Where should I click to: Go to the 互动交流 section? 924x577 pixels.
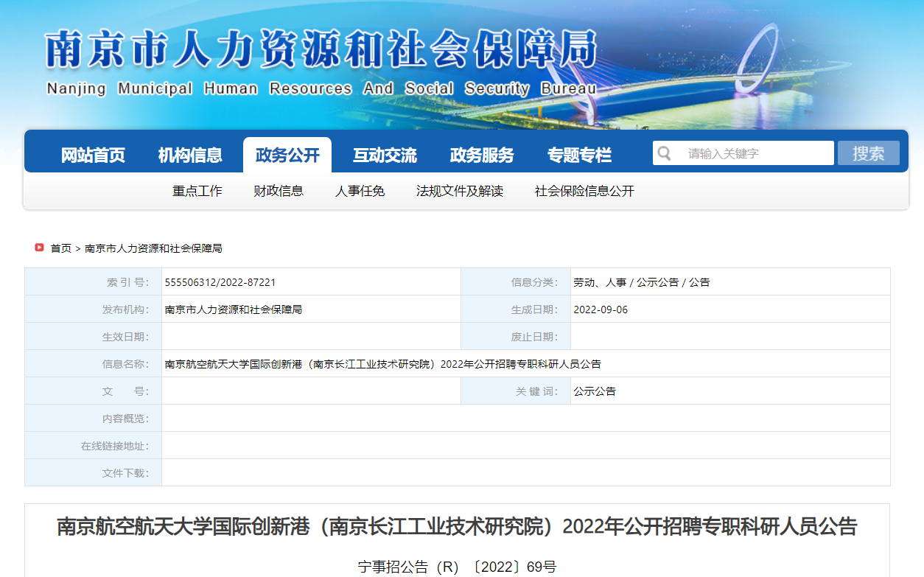pos(385,155)
